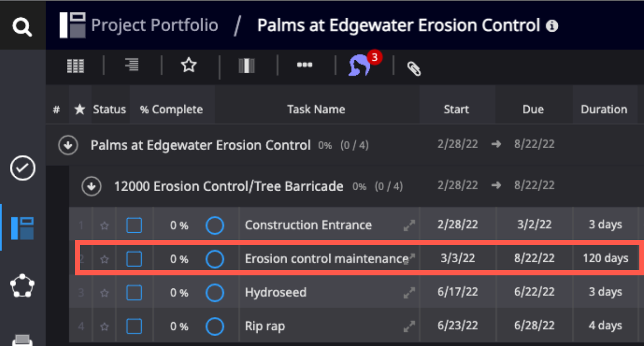Open the checkmark tasks sidebar icon
The height and width of the screenshot is (346, 644).
[23, 168]
